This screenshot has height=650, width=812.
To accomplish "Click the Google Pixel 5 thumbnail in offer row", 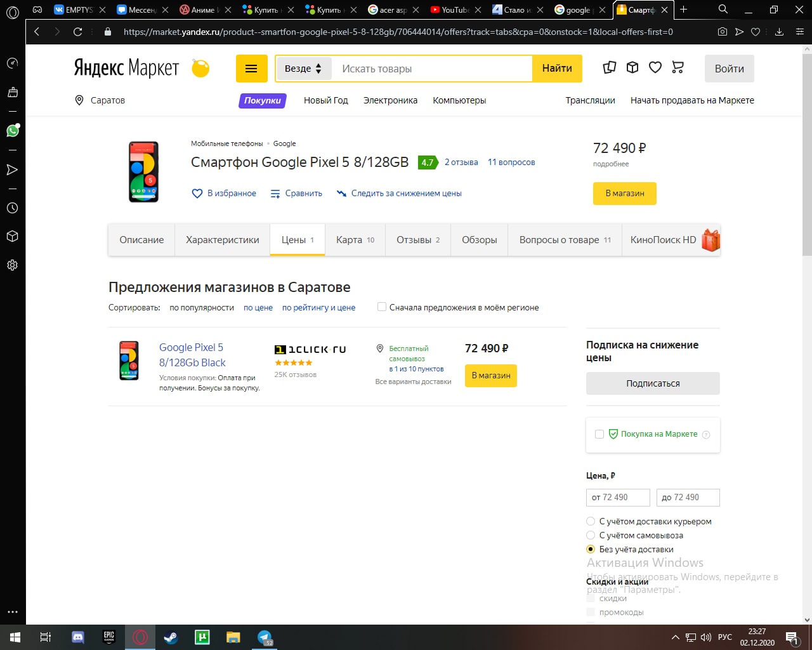I will (x=129, y=361).
